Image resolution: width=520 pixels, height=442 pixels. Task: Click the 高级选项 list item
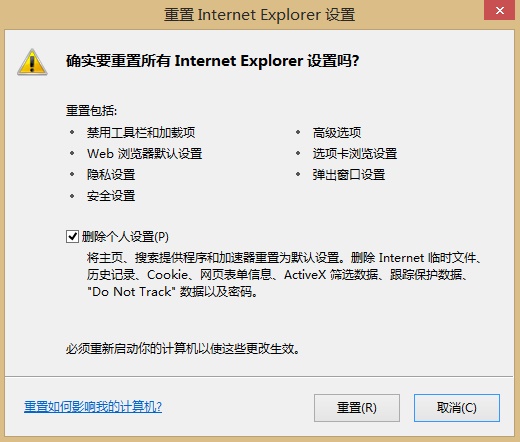(x=337, y=133)
